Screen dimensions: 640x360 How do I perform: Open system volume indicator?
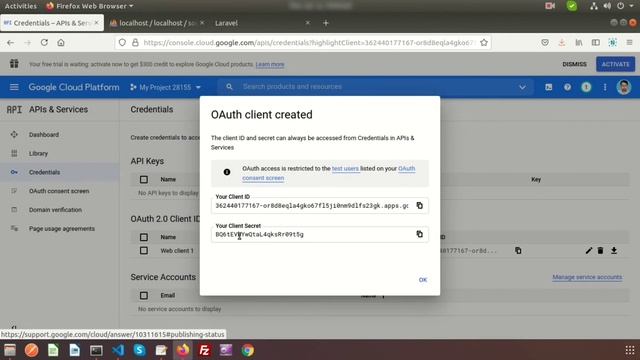[607, 6]
